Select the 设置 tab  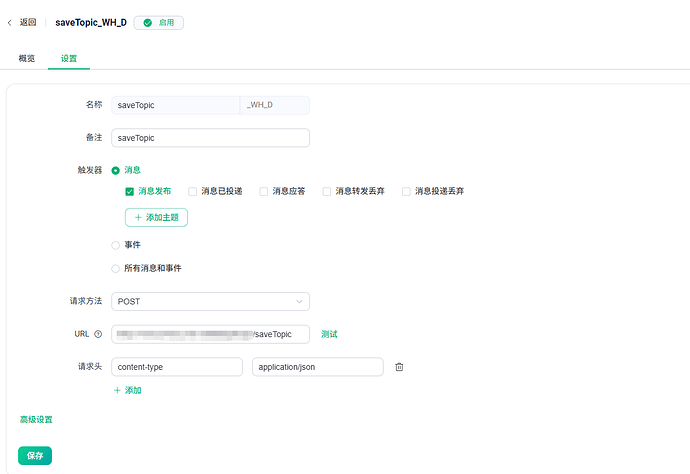tap(69, 58)
